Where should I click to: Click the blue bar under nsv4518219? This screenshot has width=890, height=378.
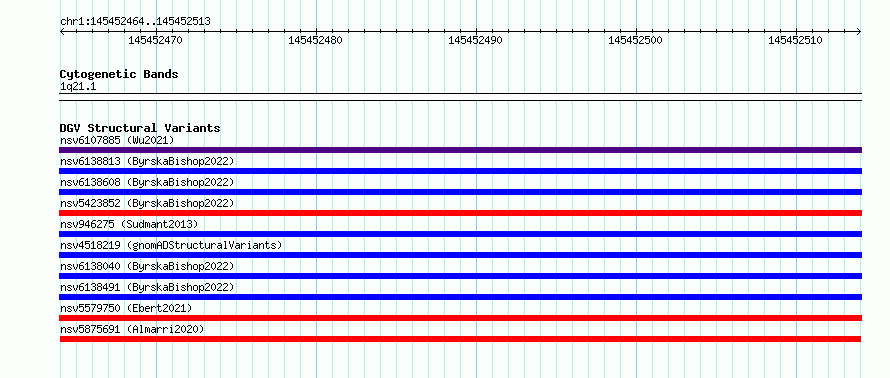460,255
